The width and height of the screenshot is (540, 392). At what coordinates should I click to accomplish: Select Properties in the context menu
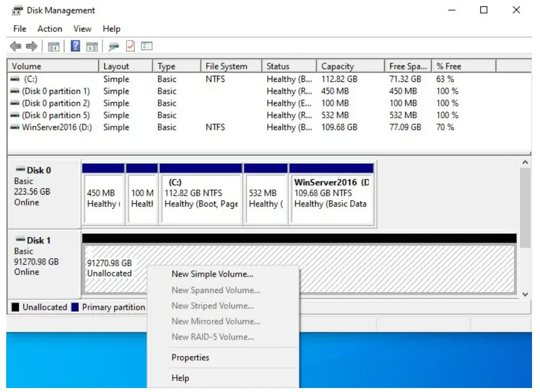click(190, 358)
